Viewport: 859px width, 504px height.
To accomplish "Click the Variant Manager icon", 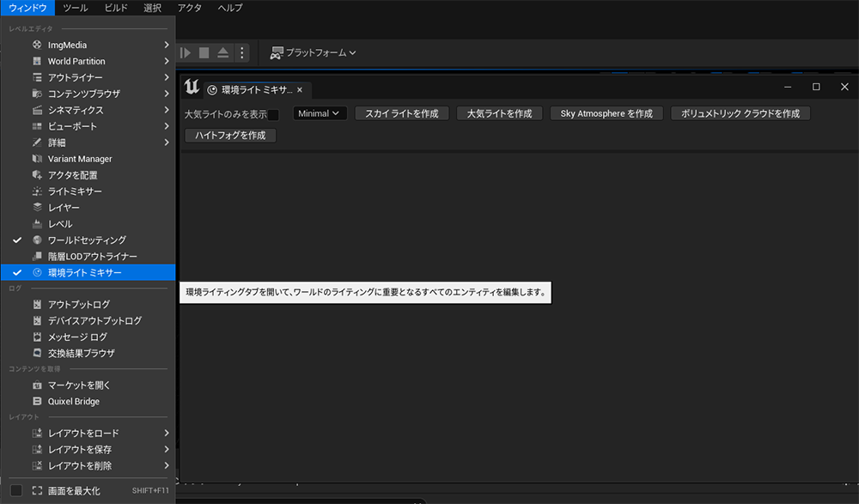I will click(37, 159).
